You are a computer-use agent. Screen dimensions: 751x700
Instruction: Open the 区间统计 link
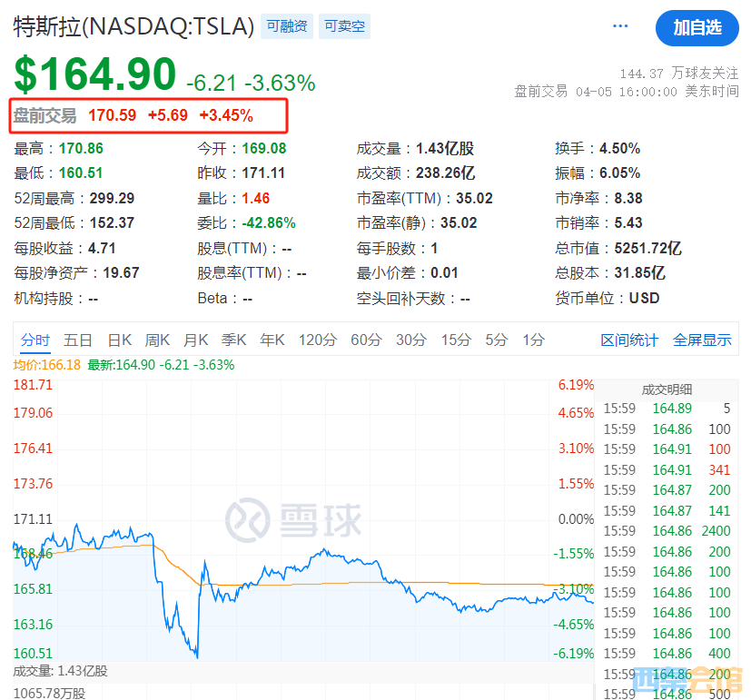(629, 340)
